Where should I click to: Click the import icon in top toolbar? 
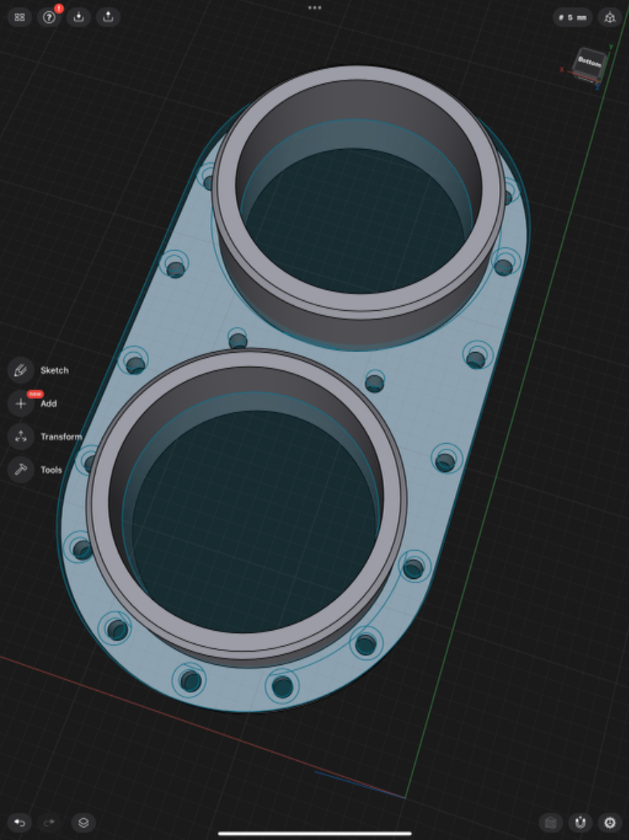tap(79, 17)
